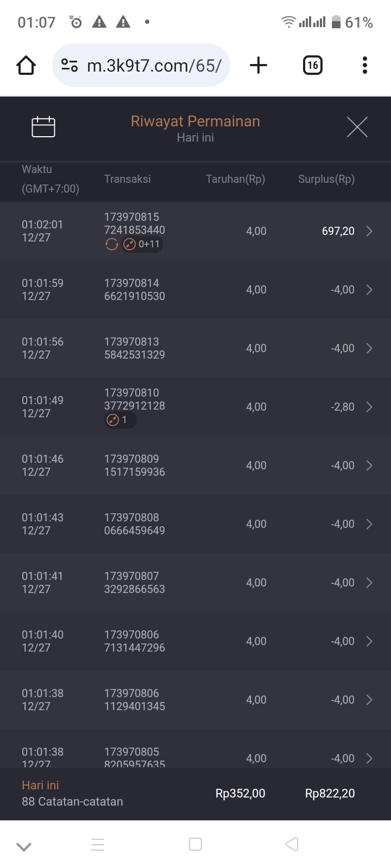Tap the Hari ini summary label

(x=40, y=785)
